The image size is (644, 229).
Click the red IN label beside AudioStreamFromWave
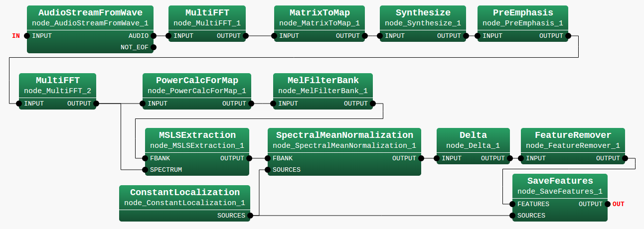(16, 36)
